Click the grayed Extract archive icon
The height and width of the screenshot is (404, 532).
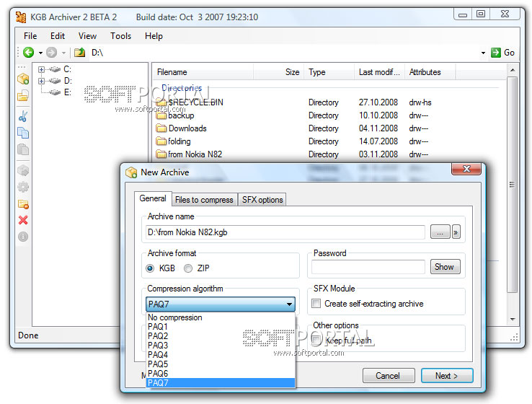(x=23, y=170)
